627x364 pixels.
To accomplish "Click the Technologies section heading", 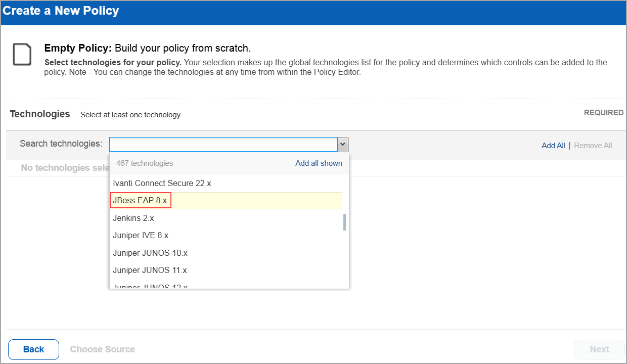I will point(40,114).
